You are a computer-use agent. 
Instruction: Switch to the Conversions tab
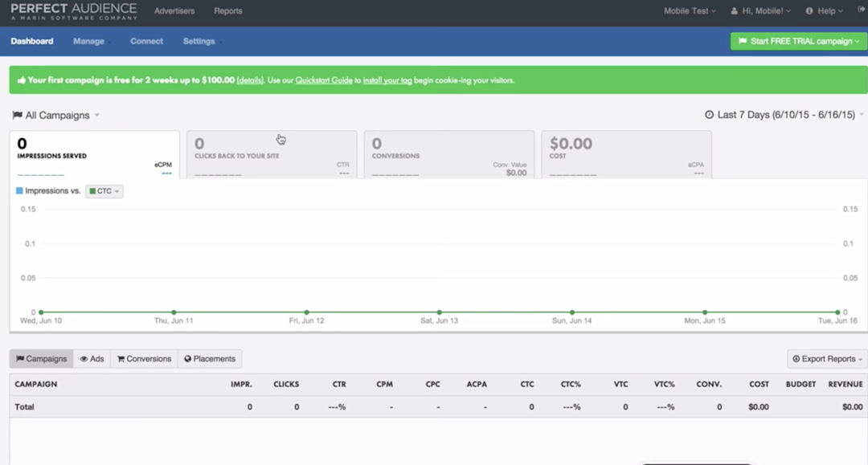144,359
